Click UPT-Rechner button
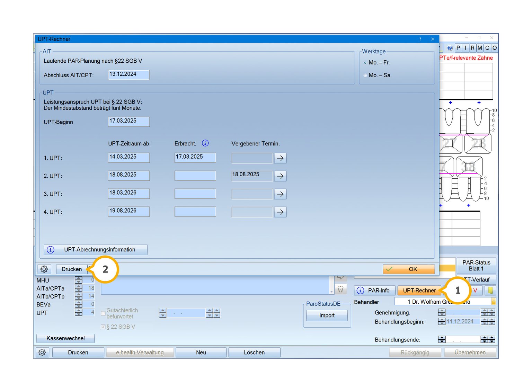 pyautogui.click(x=419, y=291)
